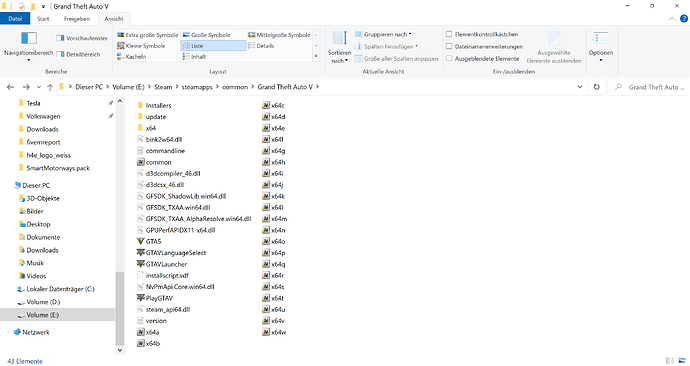Open the Optionen button

click(601, 46)
